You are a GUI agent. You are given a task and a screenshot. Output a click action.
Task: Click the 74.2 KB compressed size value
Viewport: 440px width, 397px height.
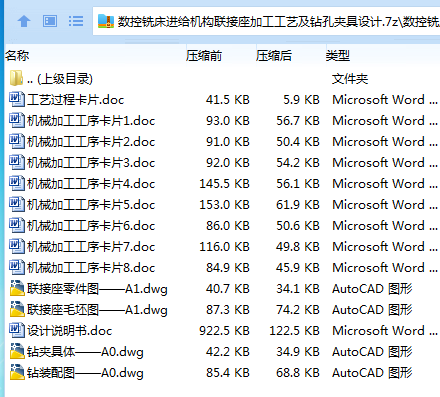click(x=298, y=310)
